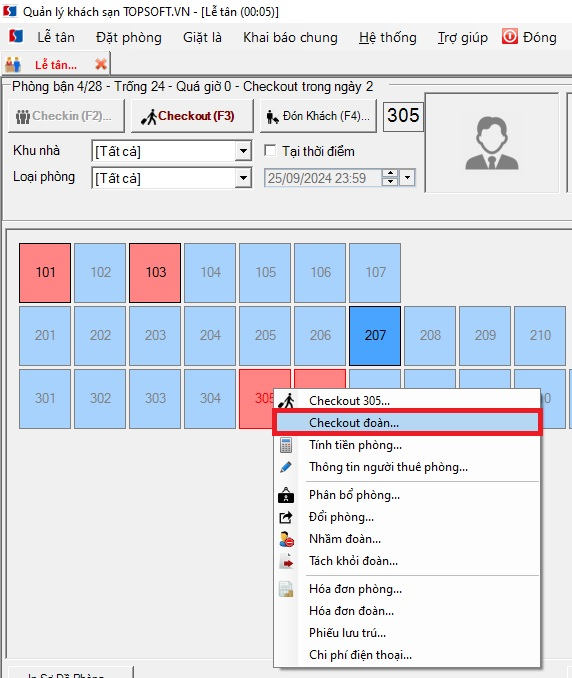The width and height of the screenshot is (572, 678).
Task: Select highlighted room 207 tile
Action: [375, 336]
